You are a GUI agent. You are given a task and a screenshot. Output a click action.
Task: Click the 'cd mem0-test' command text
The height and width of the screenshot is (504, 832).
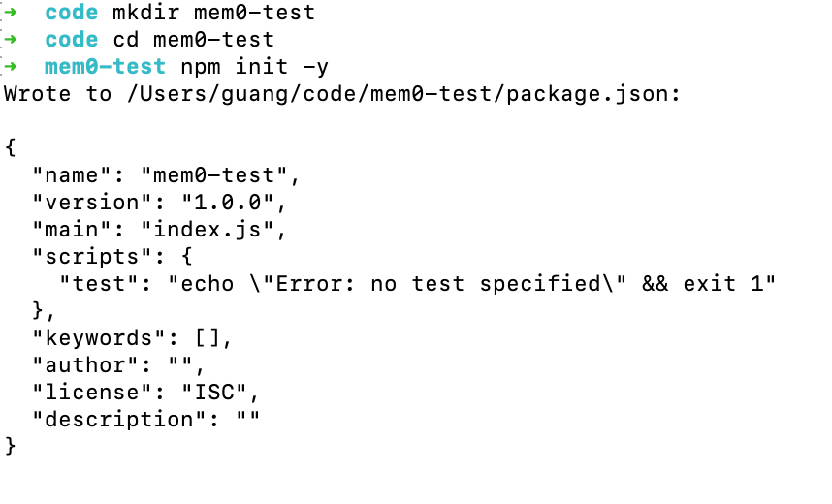pos(194,40)
